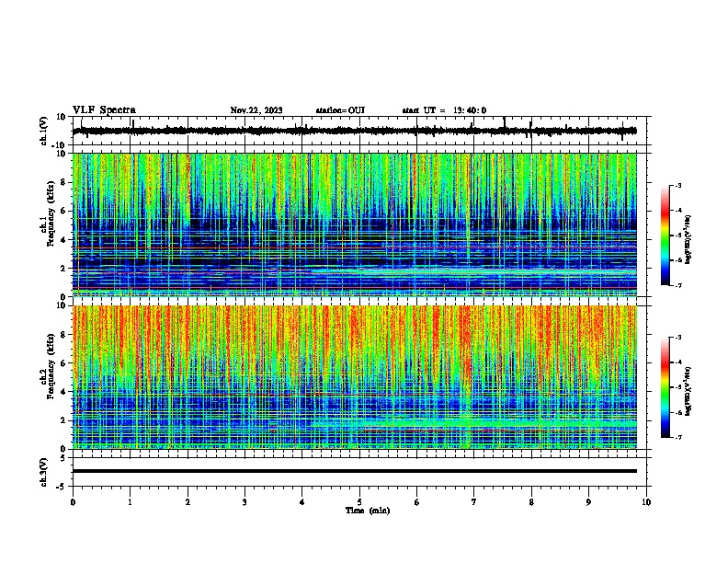Click the log(PSD) label beside ch.2 colorbar

[x=688, y=391]
